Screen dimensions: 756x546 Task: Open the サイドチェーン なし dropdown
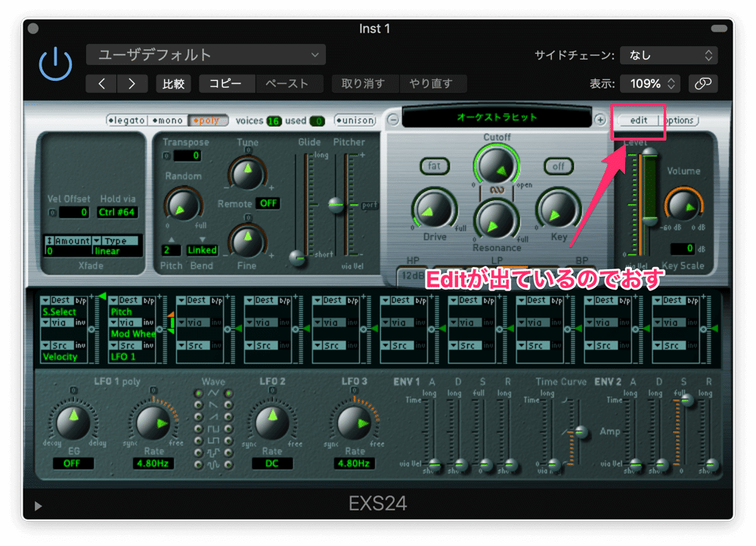point(668,55)
